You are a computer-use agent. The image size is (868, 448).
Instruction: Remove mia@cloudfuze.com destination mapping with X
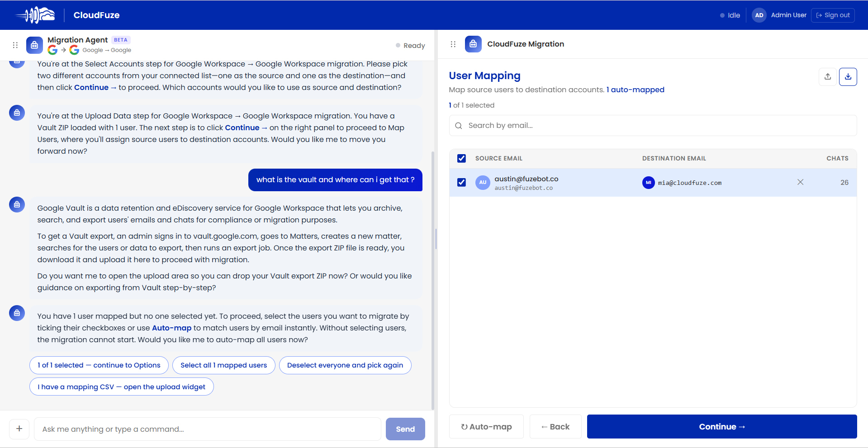(x=800, y=182)
